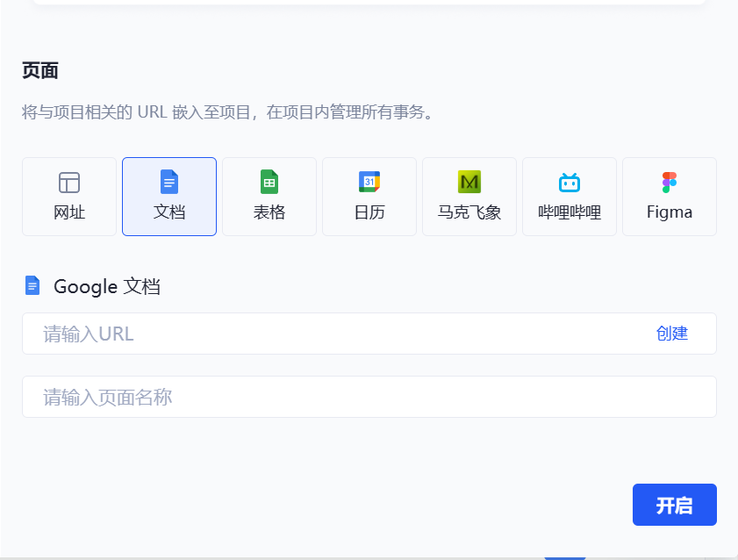Viewport: 738px width, 560px height.
Task: Switch to the 网址 page type label
Action: [x=69, y=212]
